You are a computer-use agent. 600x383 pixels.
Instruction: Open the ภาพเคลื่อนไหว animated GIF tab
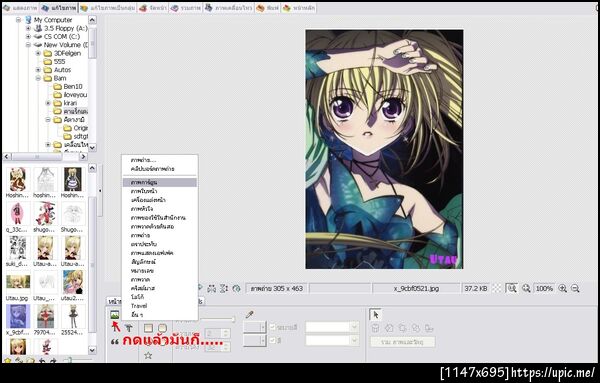228,8
